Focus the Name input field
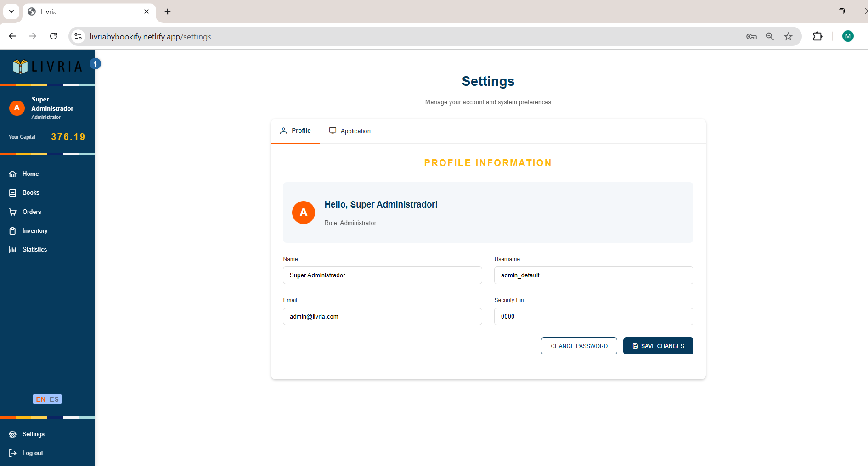Viewport: 868px width, 466px height. click(x=383, y=275)
